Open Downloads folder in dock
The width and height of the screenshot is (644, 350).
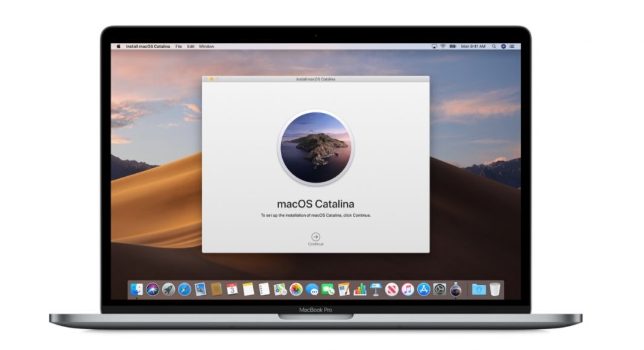479,290
